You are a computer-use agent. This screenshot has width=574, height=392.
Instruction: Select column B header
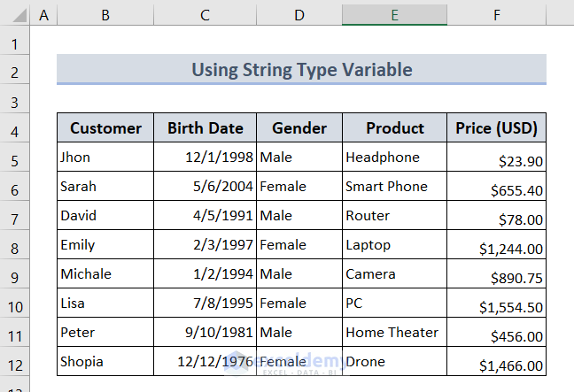[x=105, y=15]
